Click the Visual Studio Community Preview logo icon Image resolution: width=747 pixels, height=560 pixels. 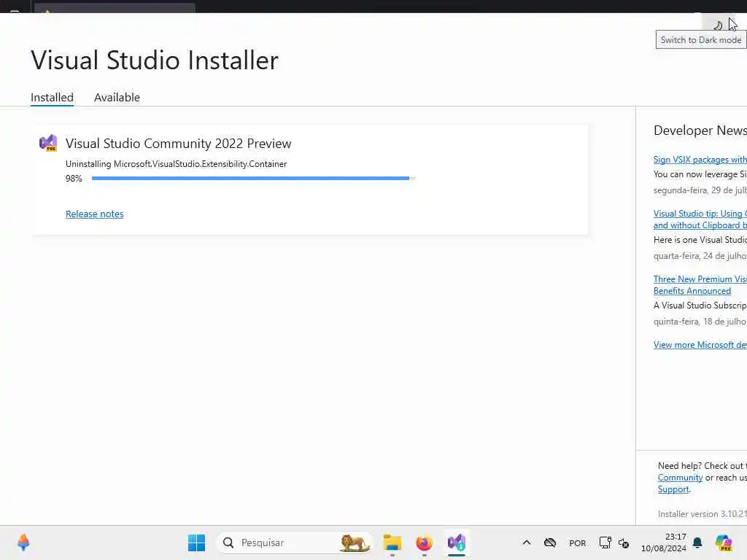click(x=48, y=143)
